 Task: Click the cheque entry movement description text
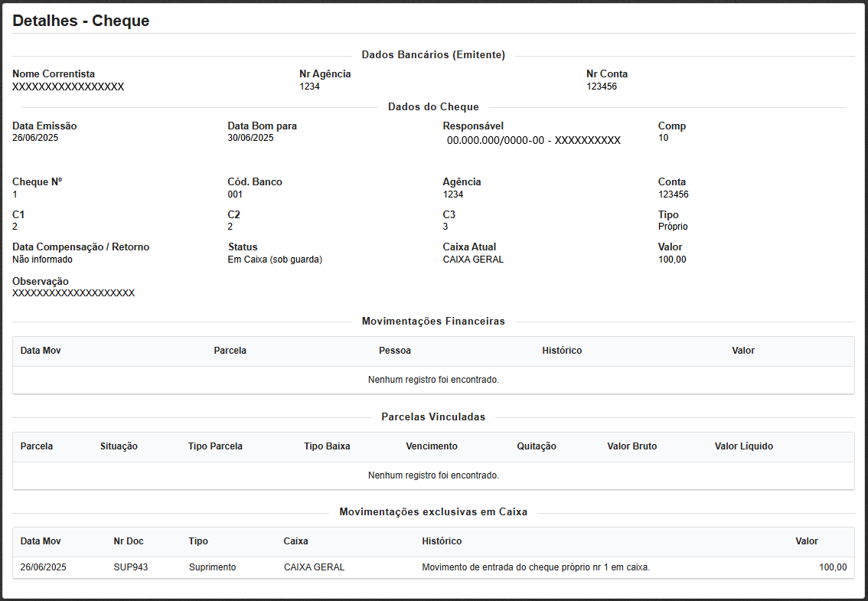(x=535, y=567)
